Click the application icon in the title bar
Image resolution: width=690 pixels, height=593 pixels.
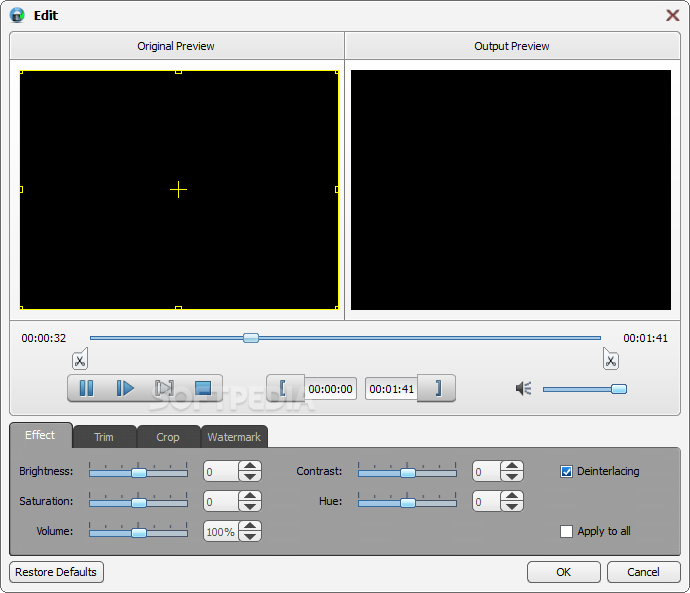point(17,15)
